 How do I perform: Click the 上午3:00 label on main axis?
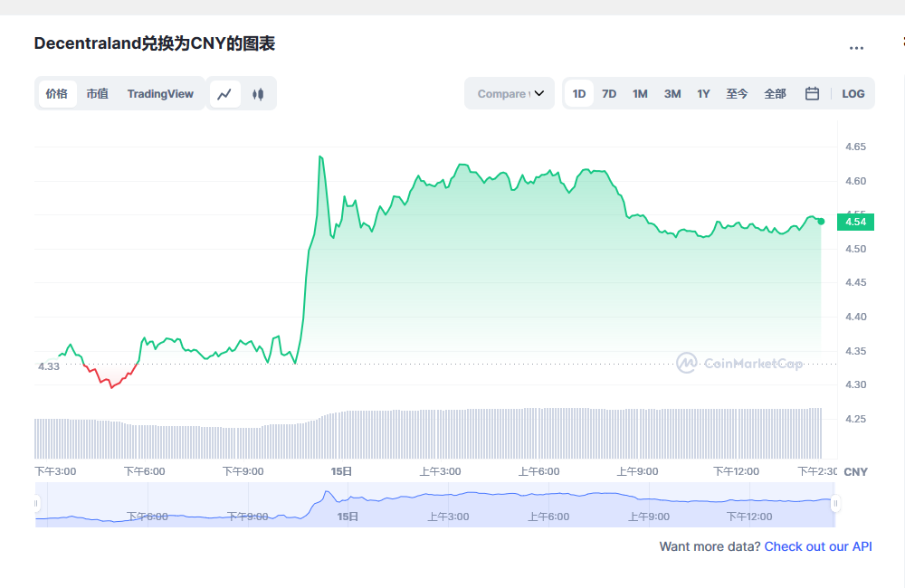pos(440,471)
